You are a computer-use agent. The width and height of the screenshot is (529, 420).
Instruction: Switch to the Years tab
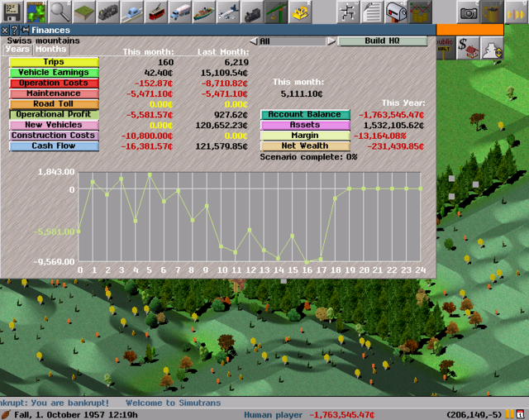[x=17, y=50]
